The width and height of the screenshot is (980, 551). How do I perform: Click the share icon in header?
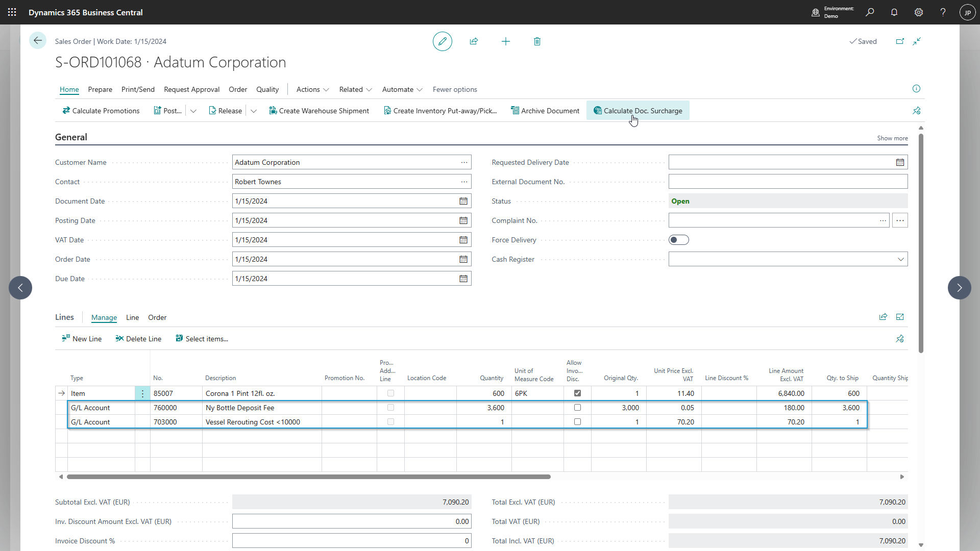(x=474, y=41)
